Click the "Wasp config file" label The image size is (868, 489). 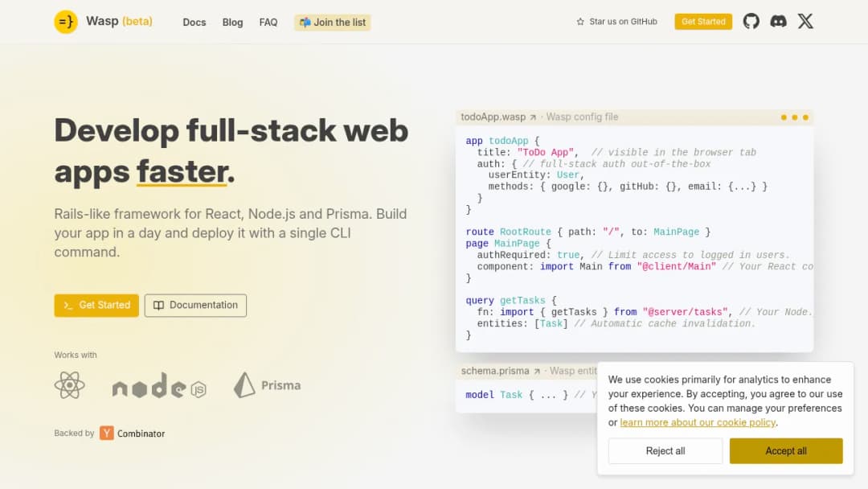(583, 117)
